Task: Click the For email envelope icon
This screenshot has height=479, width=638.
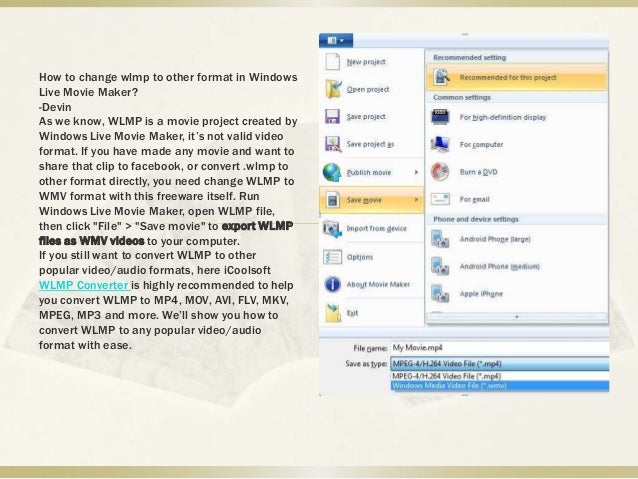Action: click(x=440, y=199)
